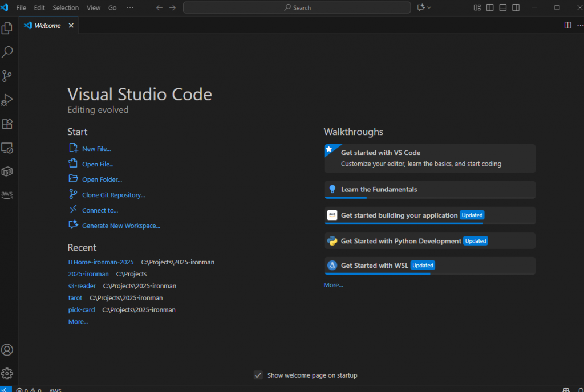This screenshot has height=392, width=584.
Task: Click the Clone Git Repository link
Action: (113, 195)
